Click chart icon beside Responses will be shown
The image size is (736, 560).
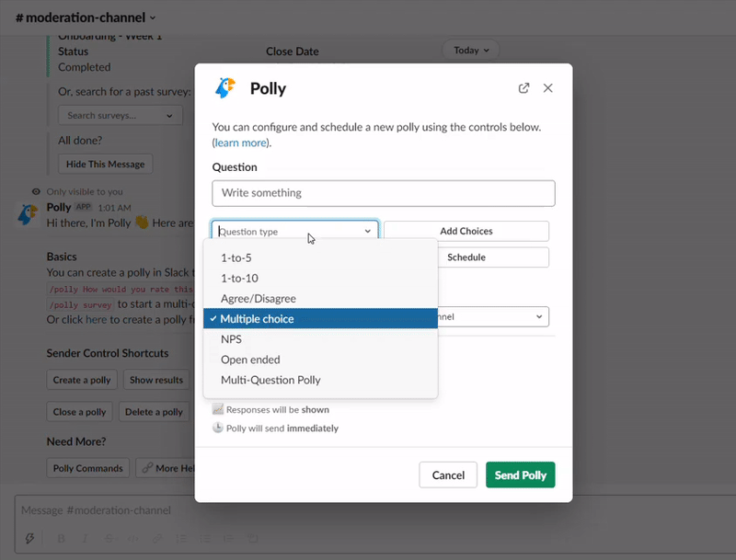pos(217,409)
